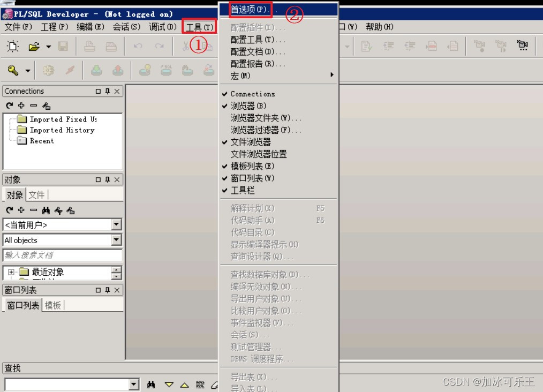Click the find-previous up triangle in 查找 bar

coord(185,385)
